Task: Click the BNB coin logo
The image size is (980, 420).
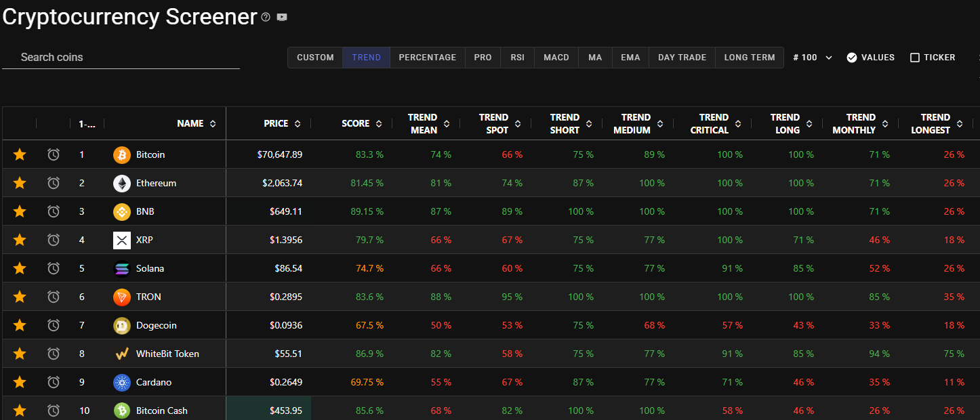Action: tap(121, 211)
